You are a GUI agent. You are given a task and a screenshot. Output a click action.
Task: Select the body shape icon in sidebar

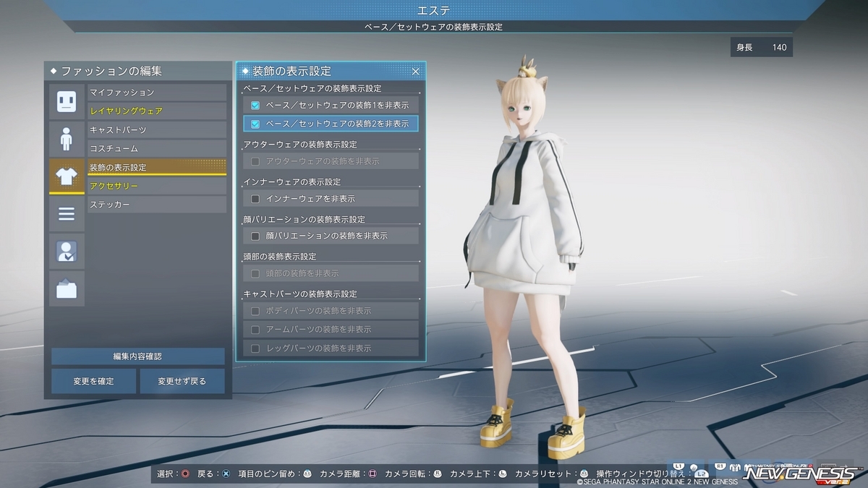(x=67, y=139)
